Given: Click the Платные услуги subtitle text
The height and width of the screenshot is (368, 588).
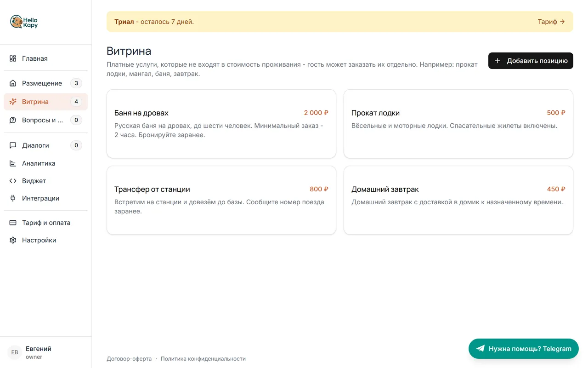Looking at the screenshot, I should tap(292, 69).
